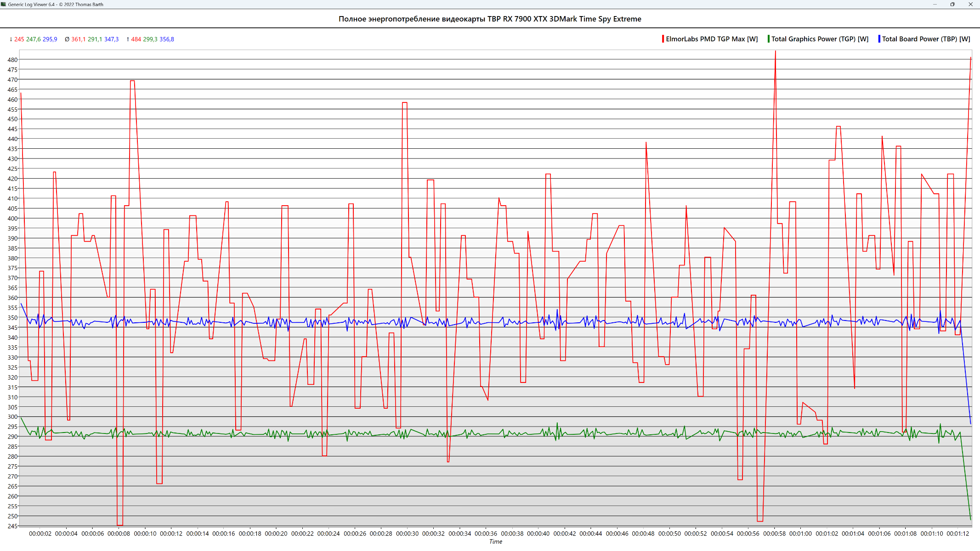
Task: Click the red maximum value 484
Action: pos(136,39)
